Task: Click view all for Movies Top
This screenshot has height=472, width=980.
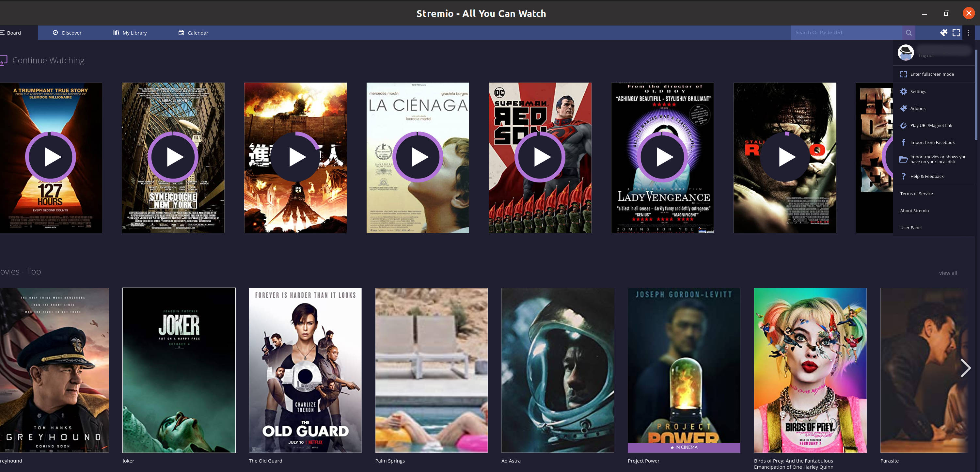Action: [948, 273]
